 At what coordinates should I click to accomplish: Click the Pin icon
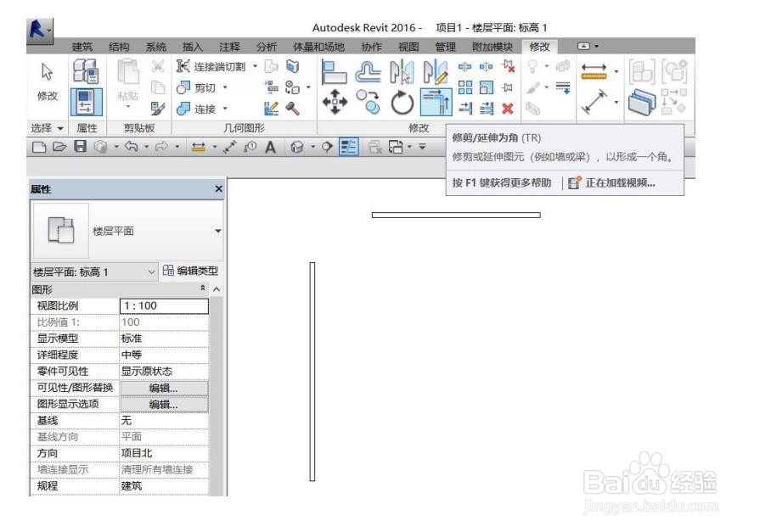coord(508,87)
